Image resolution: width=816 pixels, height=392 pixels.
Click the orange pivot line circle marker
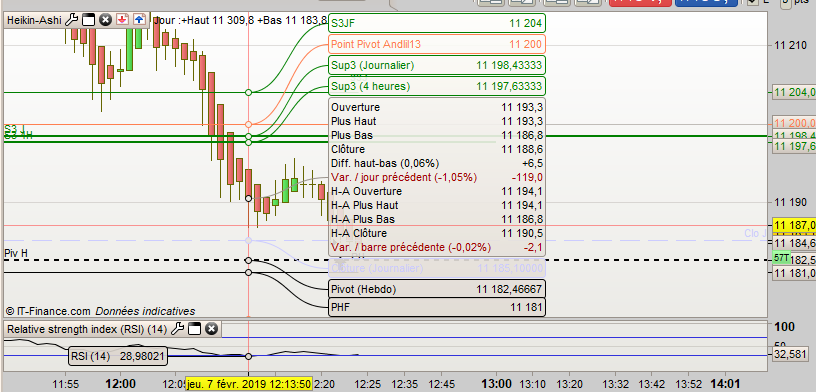[x=248, y=124]
